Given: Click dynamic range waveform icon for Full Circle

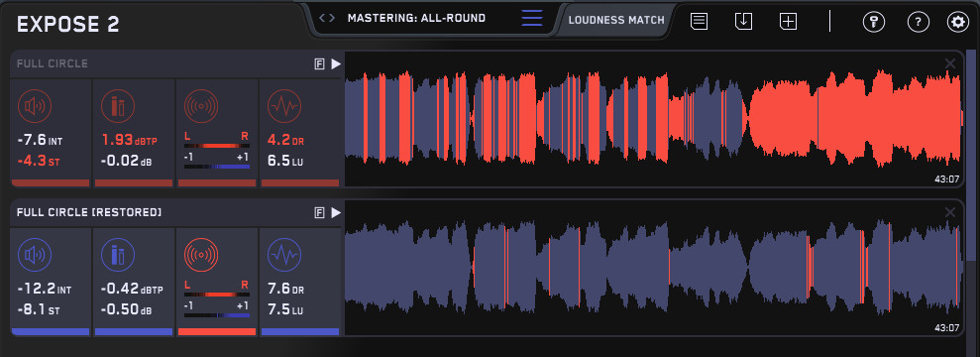Looking at the screenshot, I should point(284,106).
